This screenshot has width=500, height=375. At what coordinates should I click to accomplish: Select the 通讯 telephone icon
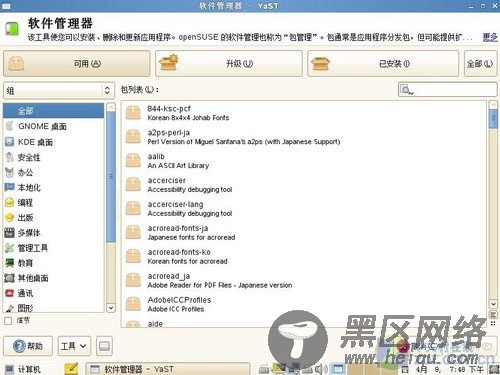coord(9,293)
